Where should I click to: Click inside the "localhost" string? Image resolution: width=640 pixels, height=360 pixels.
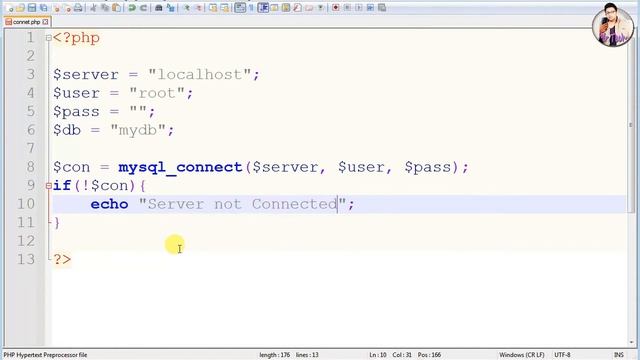tap(200, 75)
